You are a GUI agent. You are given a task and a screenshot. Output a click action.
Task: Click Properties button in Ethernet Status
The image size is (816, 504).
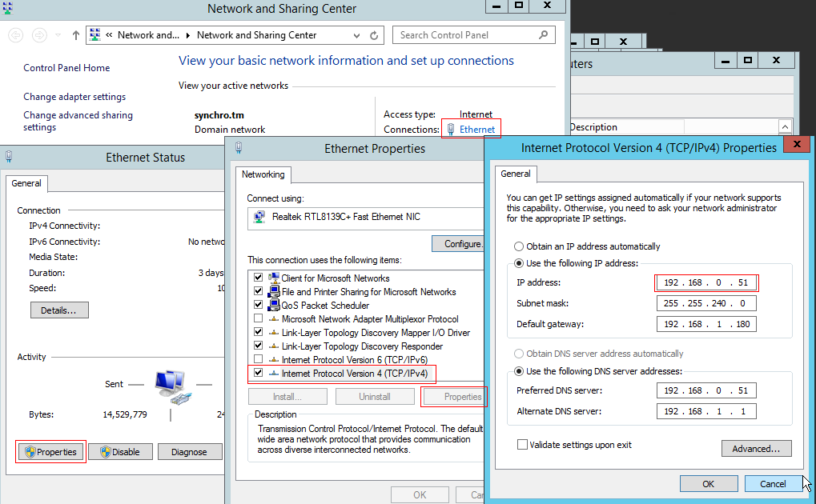coord(50,452)
